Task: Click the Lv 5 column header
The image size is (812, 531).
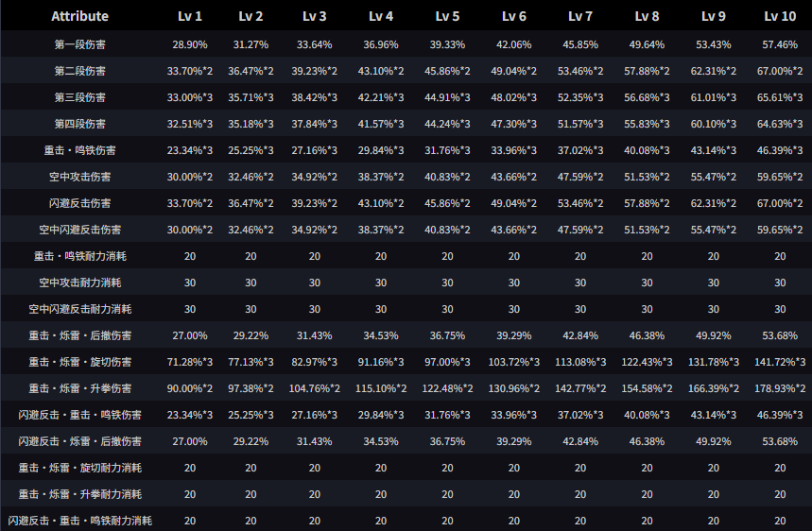Action: click(x=448, y=16)
